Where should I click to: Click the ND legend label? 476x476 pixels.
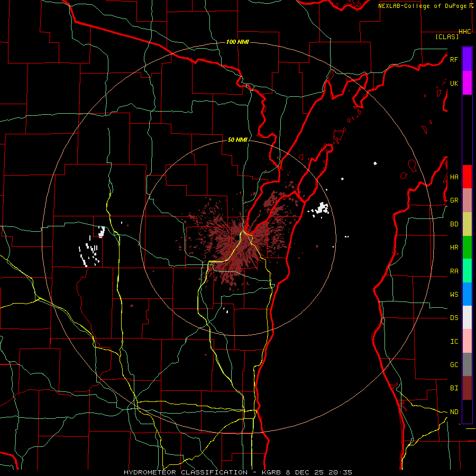pyautogui.click(x=454, y=412)
